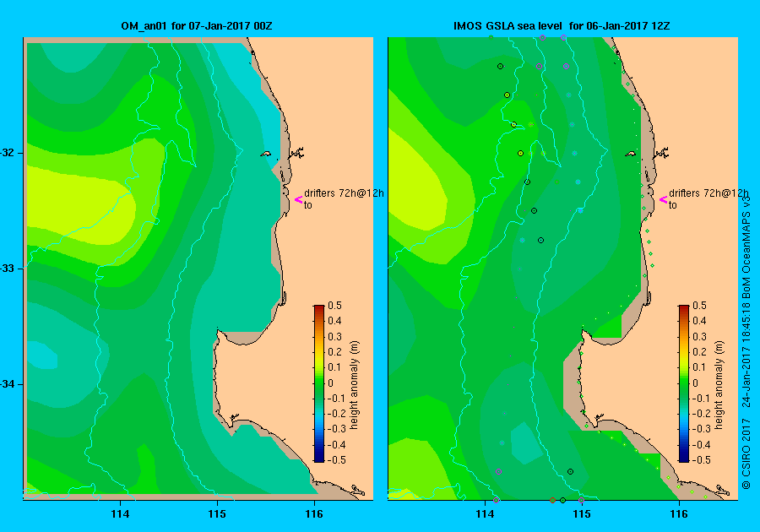The image size is (760, 532).
Task: Click the 114 longitude label under left map
Action: 120,514
